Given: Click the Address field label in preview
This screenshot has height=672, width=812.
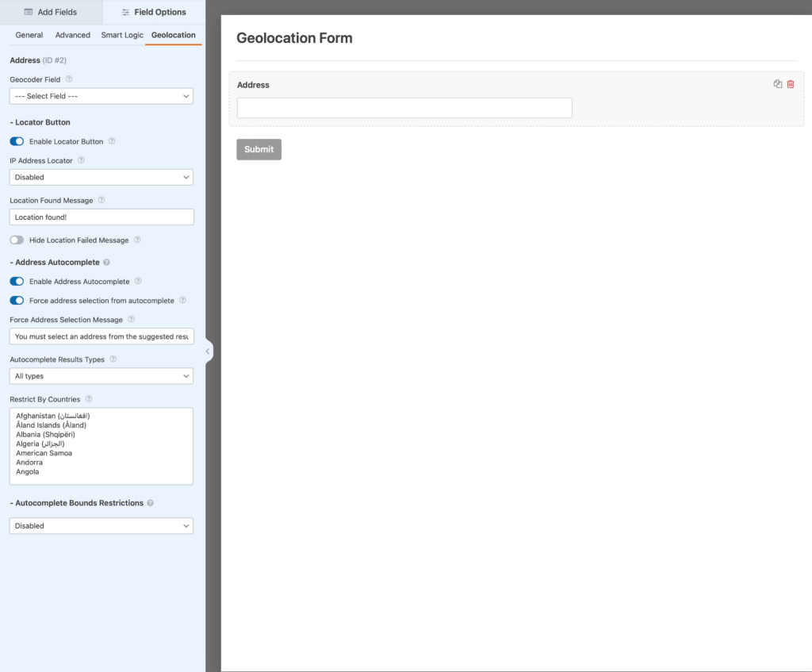Looking at the screenshot, I should (x=253, y=85).
